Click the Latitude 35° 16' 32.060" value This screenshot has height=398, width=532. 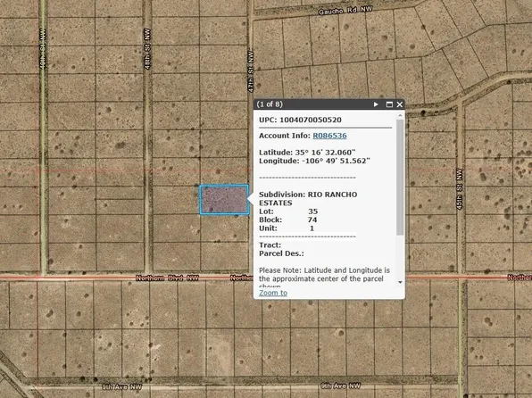[325, 153]
